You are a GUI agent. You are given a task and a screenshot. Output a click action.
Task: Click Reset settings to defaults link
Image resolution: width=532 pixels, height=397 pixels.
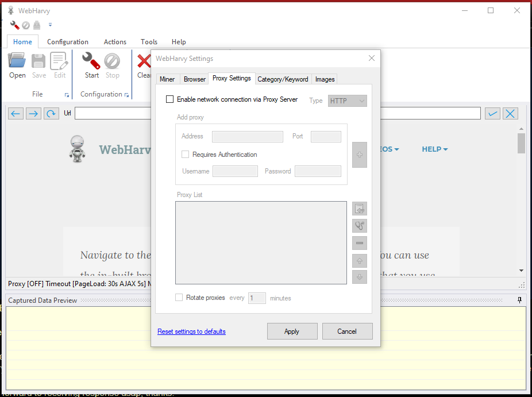click(x=191, y=332)
